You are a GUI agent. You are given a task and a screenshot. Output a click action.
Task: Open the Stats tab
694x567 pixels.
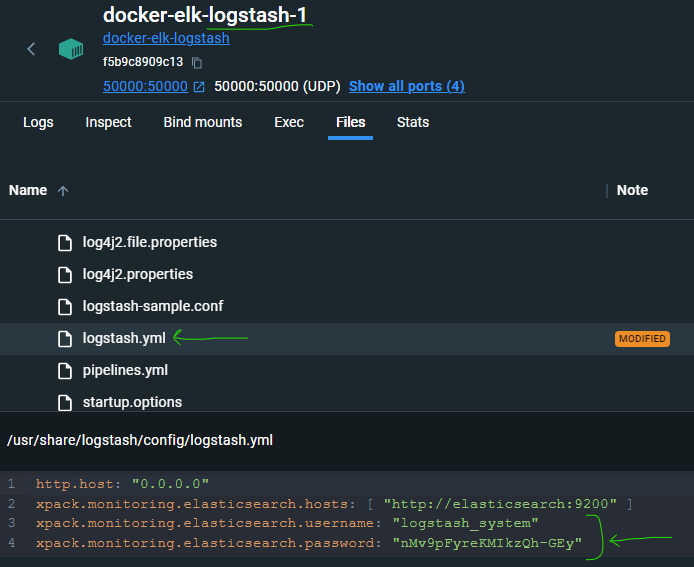(413, 122)
